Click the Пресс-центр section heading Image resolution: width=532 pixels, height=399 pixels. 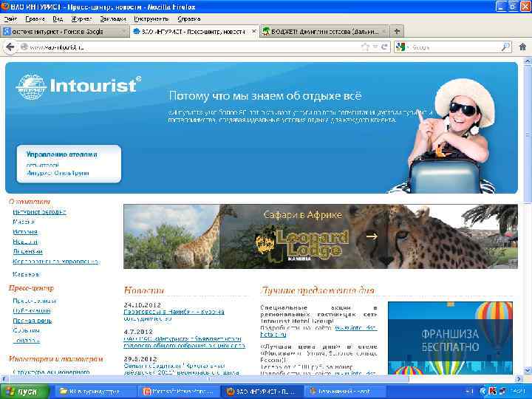pyautogui.click(x=31, y=288)
